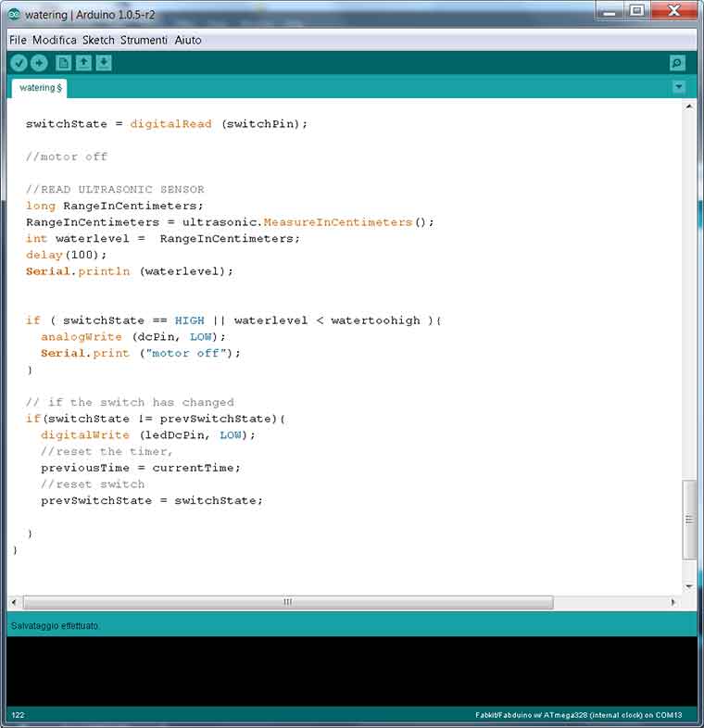Image resolution: width=704 pixels, height=728 pixels.
Task: Open the Sketch menu
Action: [x=98, y=40]
